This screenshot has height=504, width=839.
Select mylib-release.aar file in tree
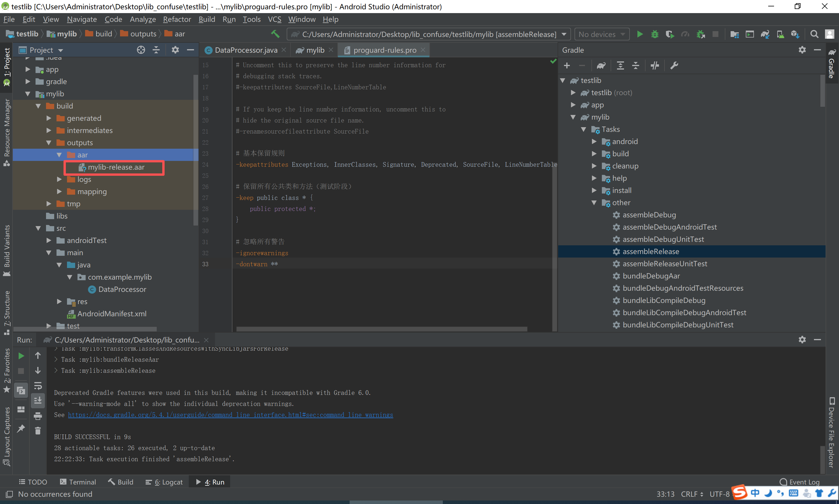(116, 167)
